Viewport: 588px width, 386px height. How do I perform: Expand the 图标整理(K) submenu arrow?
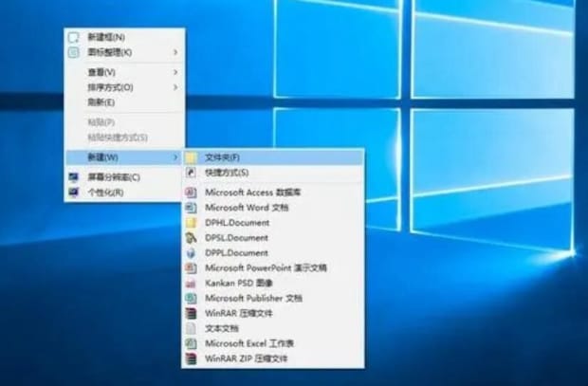pos(175,52)
